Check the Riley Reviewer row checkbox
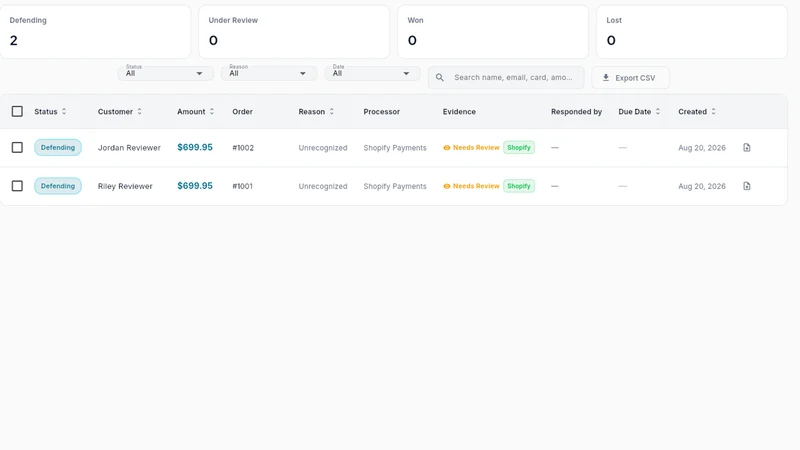The image size is (800, 450). coord(17,186)
